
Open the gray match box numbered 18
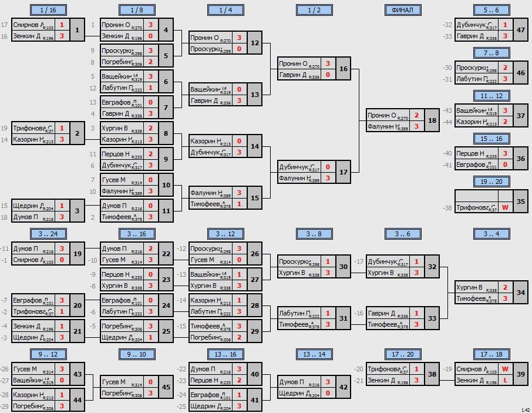pyautogui.click(x=432, y=120)
